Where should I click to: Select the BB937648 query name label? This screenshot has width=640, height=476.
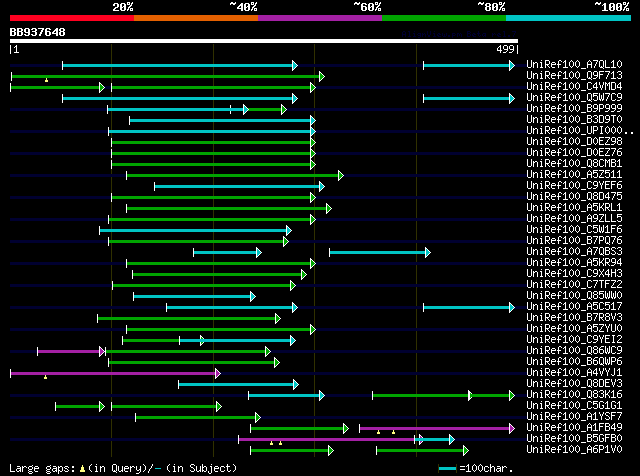(x=38, y=32)
